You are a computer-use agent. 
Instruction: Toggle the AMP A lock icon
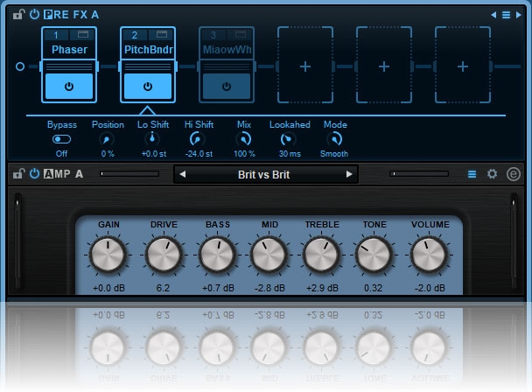point(18,174)
